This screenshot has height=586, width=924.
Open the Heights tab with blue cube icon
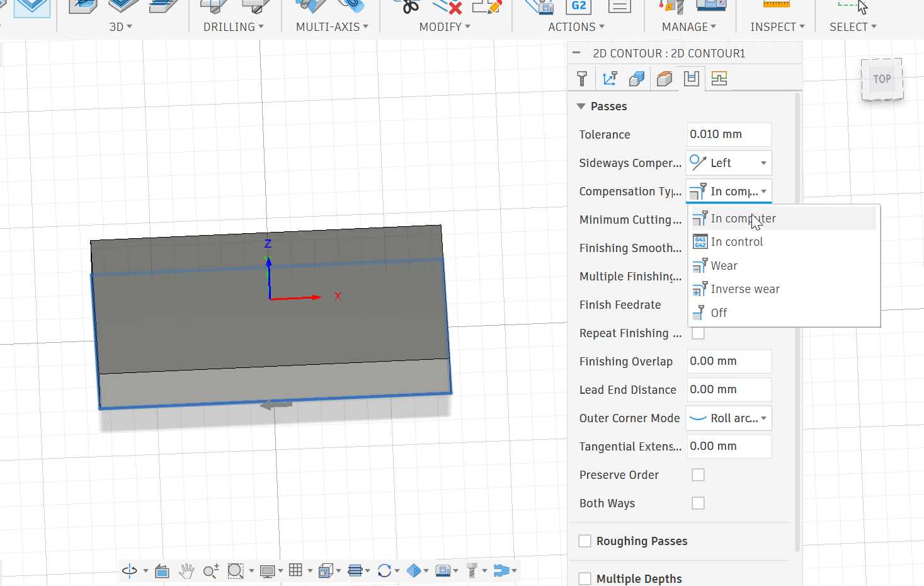pos(637,79)
